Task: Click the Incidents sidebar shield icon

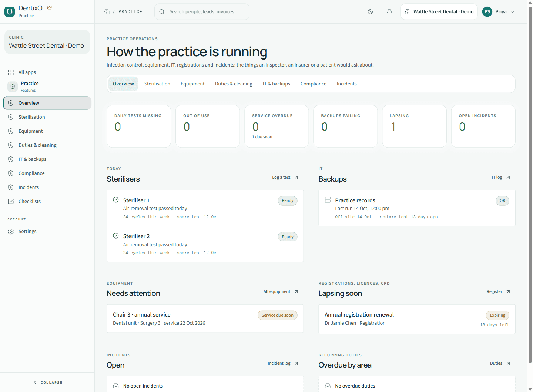Action: coord(11,187)
